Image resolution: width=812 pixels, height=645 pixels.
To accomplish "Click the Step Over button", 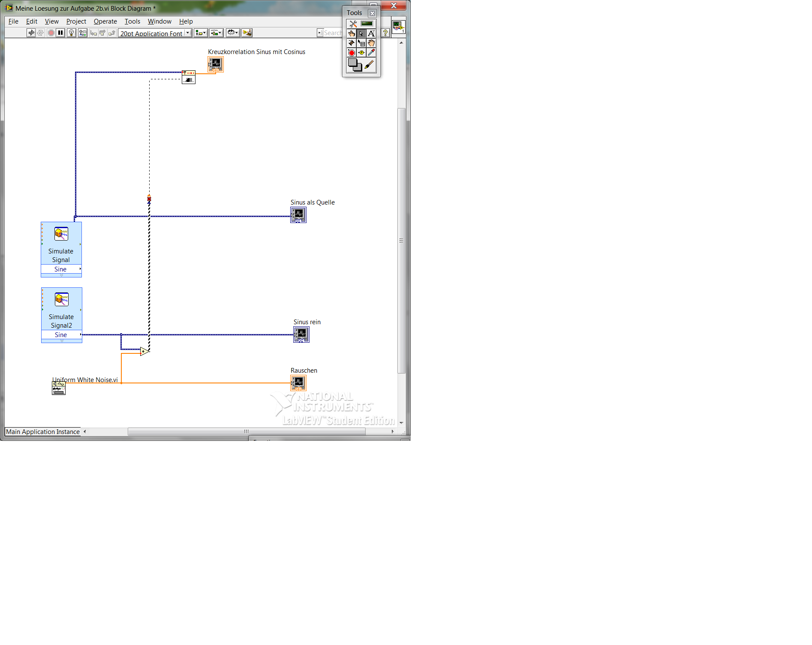I will pos(102,33).
